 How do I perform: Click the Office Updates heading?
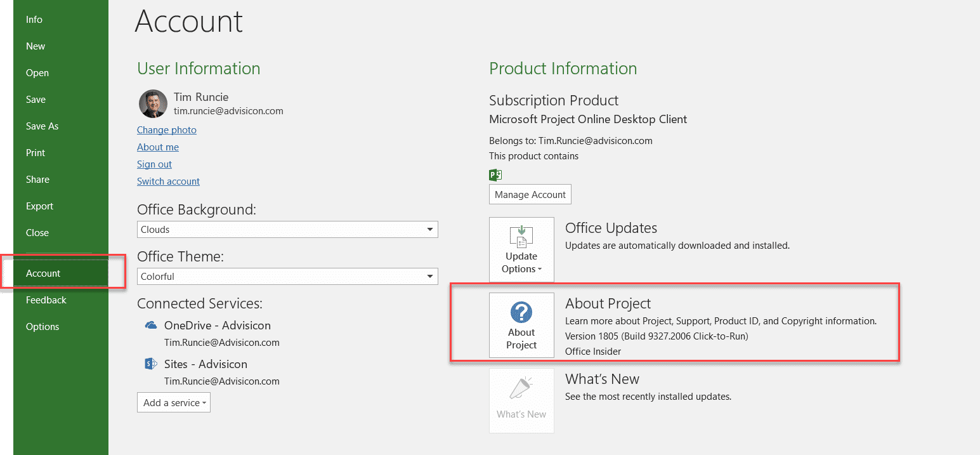pyautogui.click(x=611, y=228)
